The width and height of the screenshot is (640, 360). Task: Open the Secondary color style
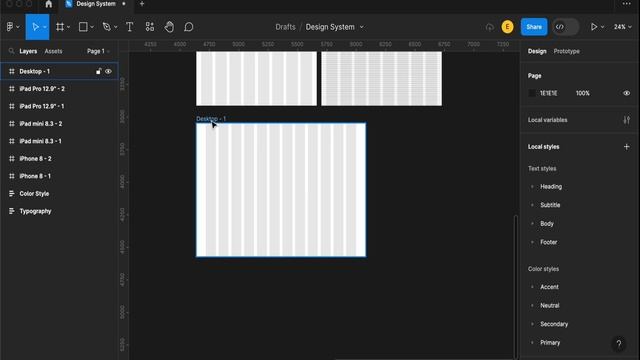pos(554,324)
